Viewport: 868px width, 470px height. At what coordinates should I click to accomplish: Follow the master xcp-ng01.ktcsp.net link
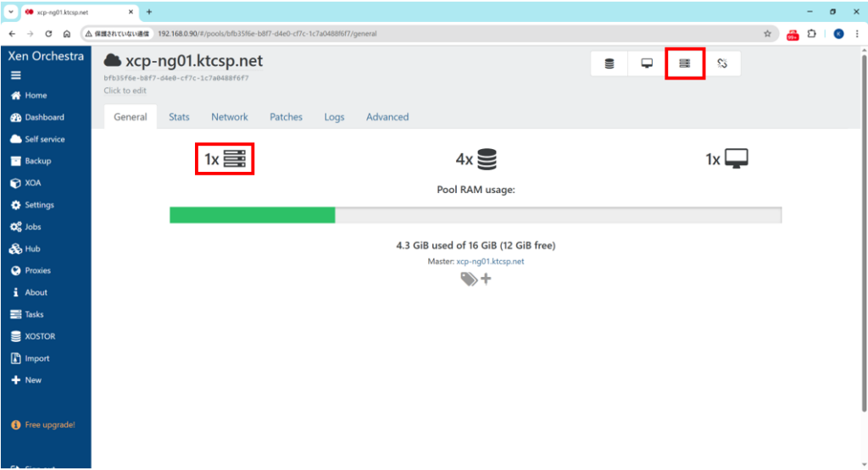(x=490, y=262)
